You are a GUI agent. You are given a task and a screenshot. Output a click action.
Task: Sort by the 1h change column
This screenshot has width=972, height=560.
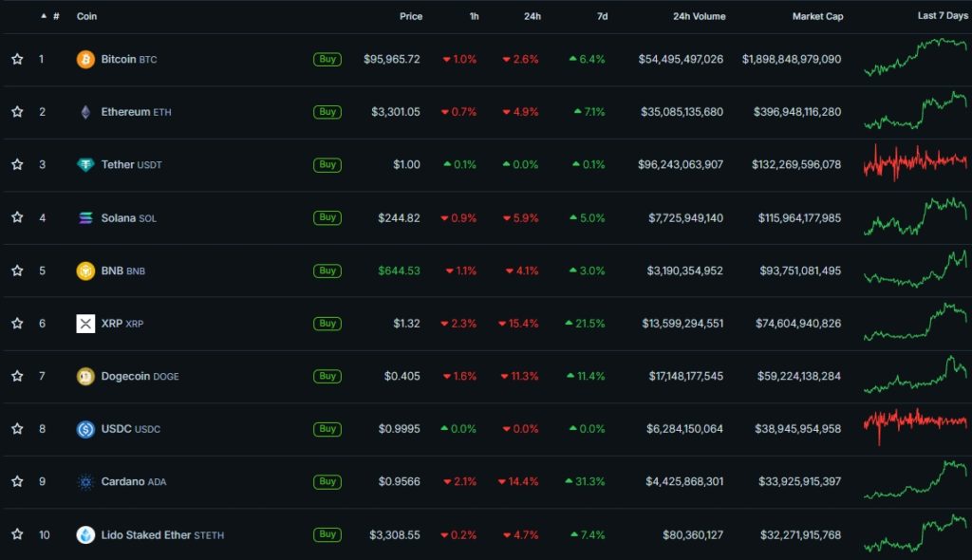point(475,16)
